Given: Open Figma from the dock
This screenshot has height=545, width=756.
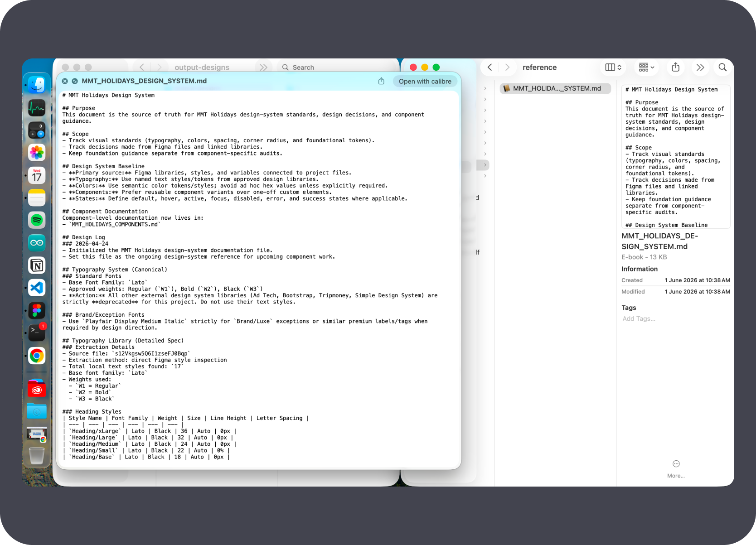Looking at the screenshot, I should click(37, 310).
